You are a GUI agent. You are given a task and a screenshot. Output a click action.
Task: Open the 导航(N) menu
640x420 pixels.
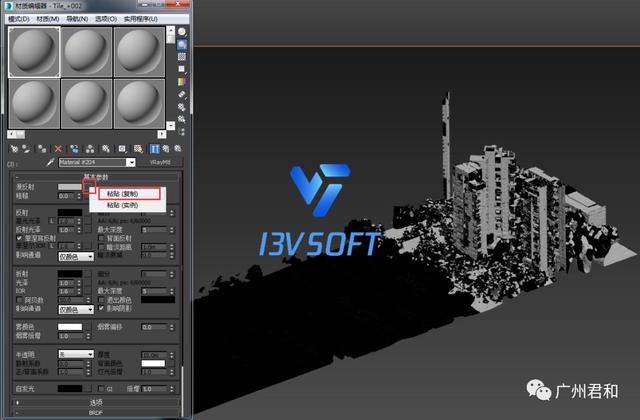pyautogui.click(x=77, y=19)
